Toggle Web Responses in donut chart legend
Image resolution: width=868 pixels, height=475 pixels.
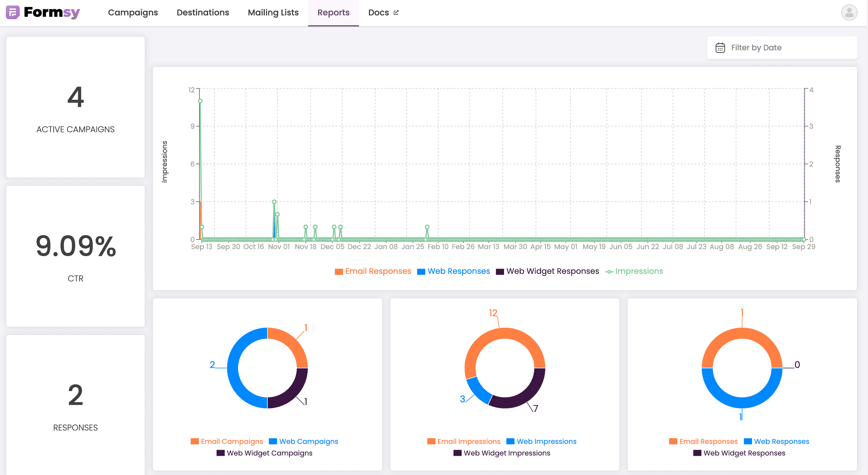(776, 441)
